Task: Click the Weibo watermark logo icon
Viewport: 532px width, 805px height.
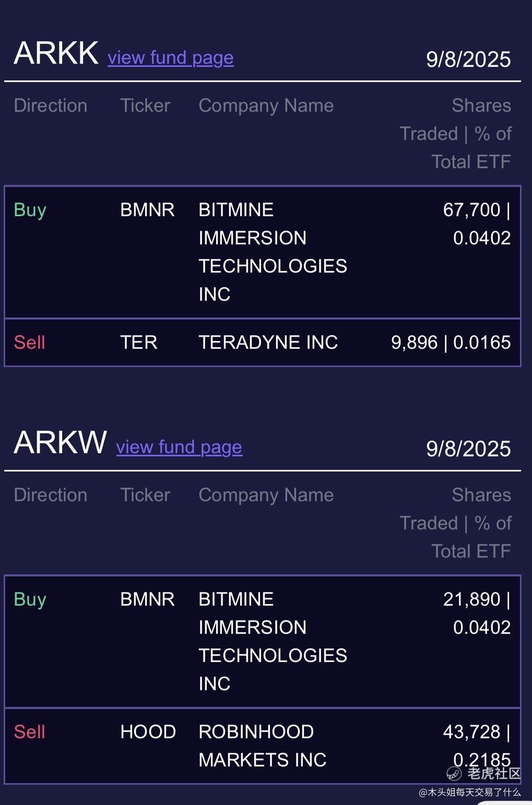Action: (454, 773)
